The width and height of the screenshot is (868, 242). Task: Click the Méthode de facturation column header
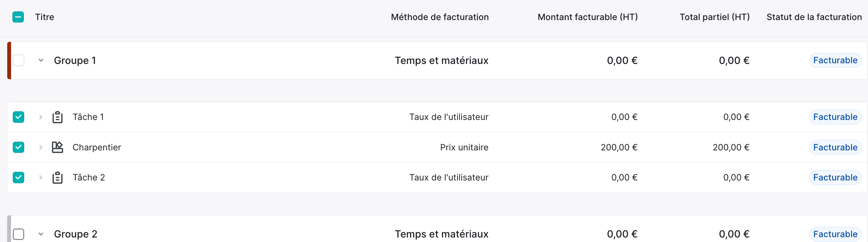coord(440,17)
